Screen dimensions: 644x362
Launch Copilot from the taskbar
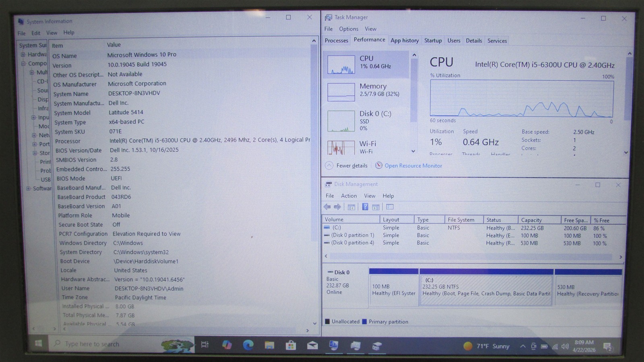pyautogui.click(x=227, y=345)
